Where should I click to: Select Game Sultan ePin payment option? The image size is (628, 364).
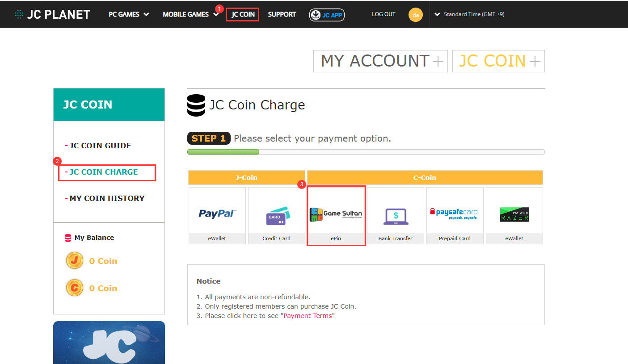pos(336,215)
